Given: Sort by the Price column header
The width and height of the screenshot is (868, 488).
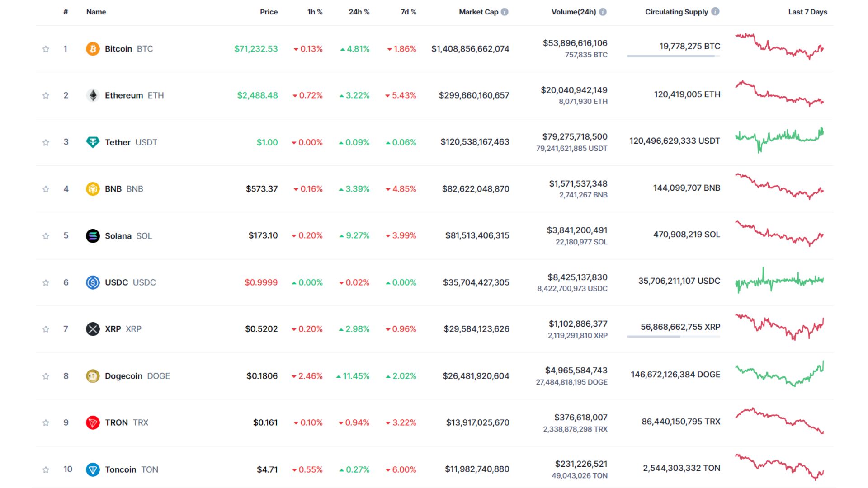Looking at the screenshot, I should [x=269, y=12].
